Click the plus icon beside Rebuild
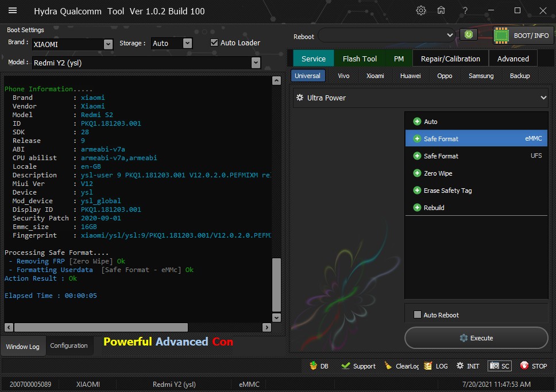556x392 pixels. (x=417, y=208)
